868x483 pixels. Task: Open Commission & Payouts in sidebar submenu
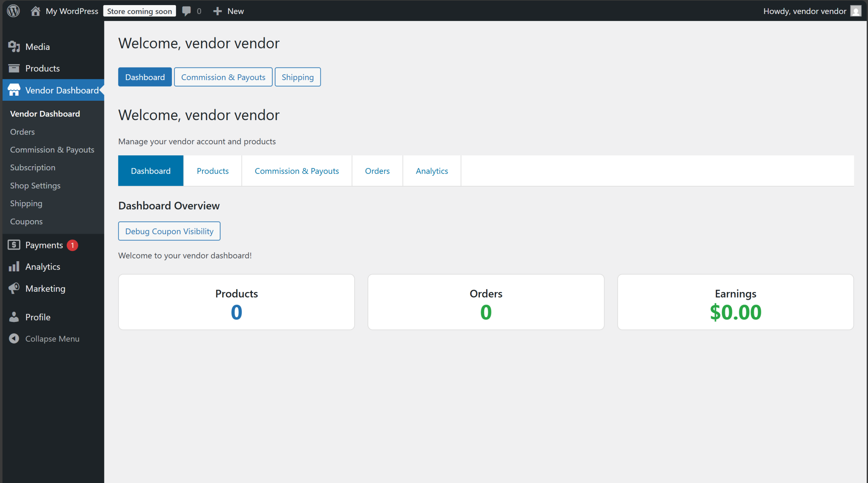point(52,150)
